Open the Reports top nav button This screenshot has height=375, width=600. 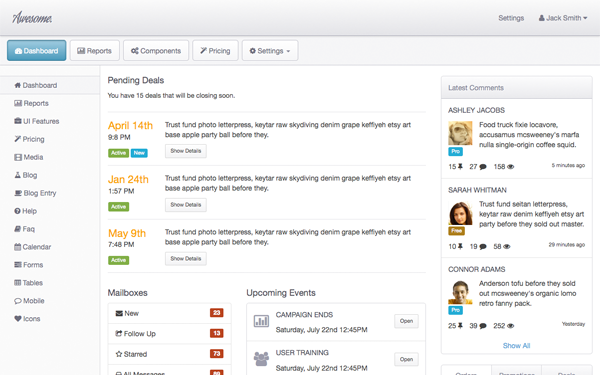[95, 51]
